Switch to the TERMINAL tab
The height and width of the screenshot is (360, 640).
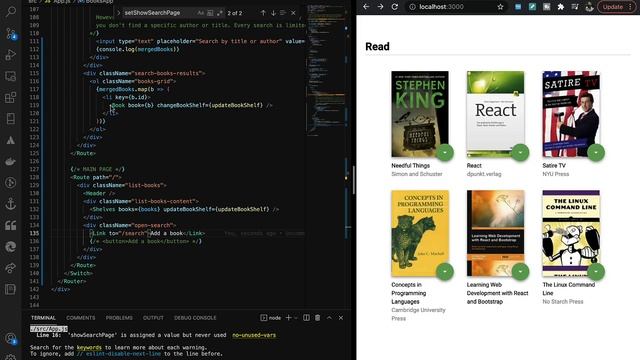point(43,318)
